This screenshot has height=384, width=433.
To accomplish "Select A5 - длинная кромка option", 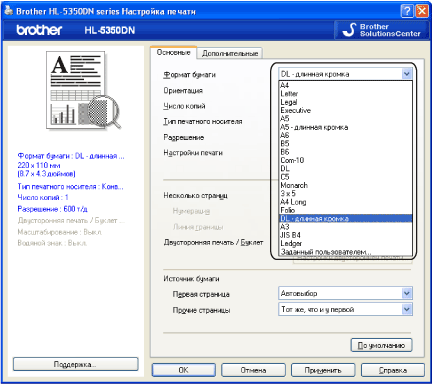I will pos(345,127).
